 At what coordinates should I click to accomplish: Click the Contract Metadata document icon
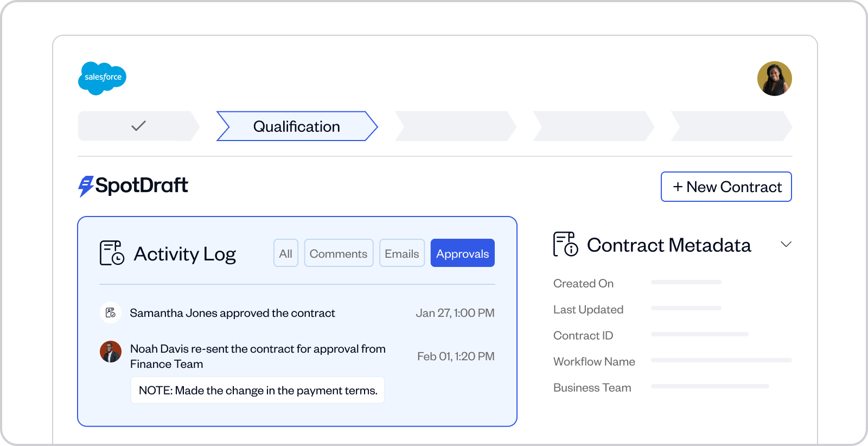565,244
